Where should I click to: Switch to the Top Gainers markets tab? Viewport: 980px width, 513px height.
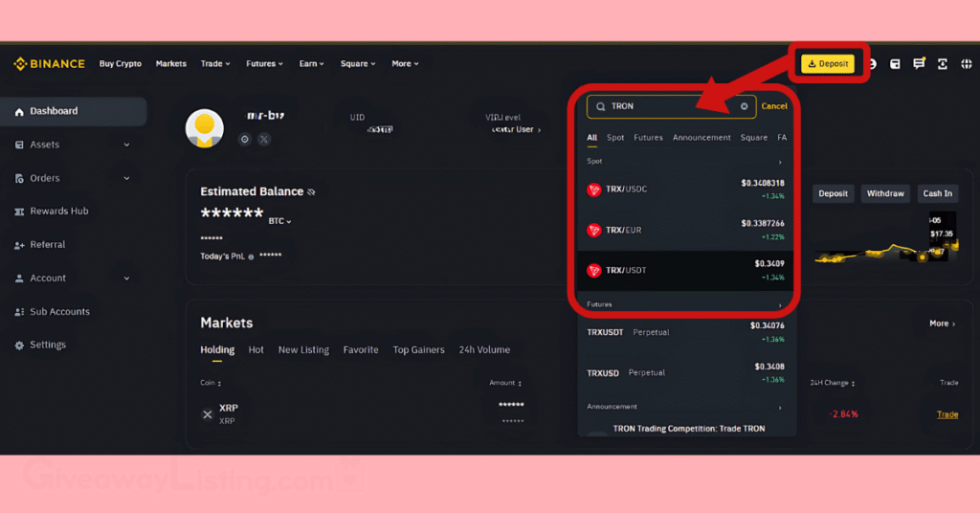(x=418, y=350)
